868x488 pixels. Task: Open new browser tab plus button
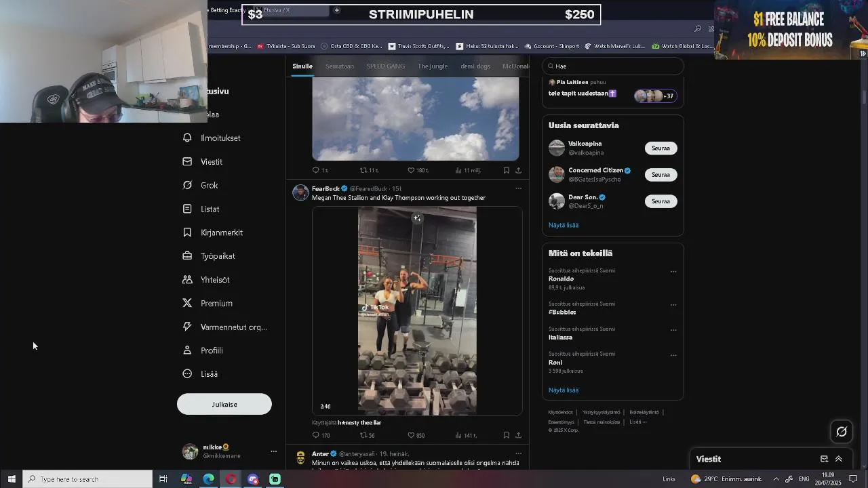point(336,10)
